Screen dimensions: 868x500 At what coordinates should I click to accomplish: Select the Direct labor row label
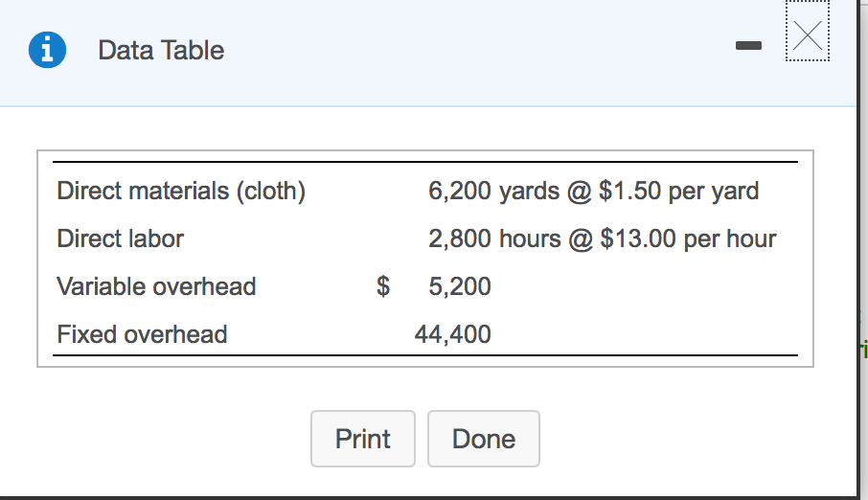point(120,239)
